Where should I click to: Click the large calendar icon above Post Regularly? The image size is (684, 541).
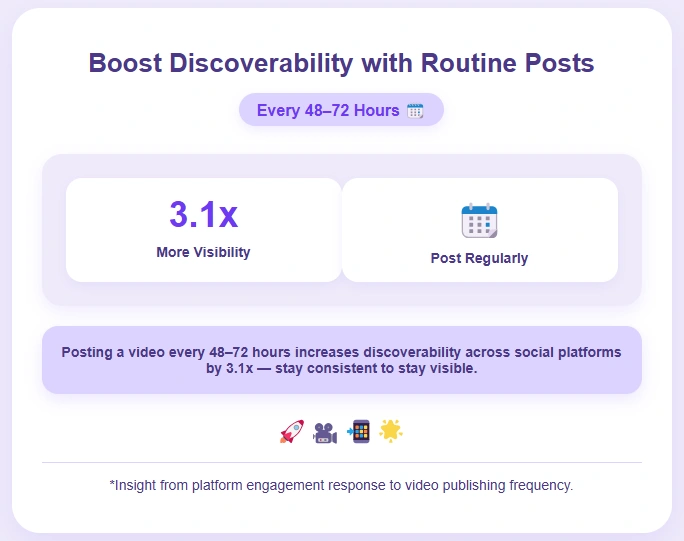[x=479, y=221]
